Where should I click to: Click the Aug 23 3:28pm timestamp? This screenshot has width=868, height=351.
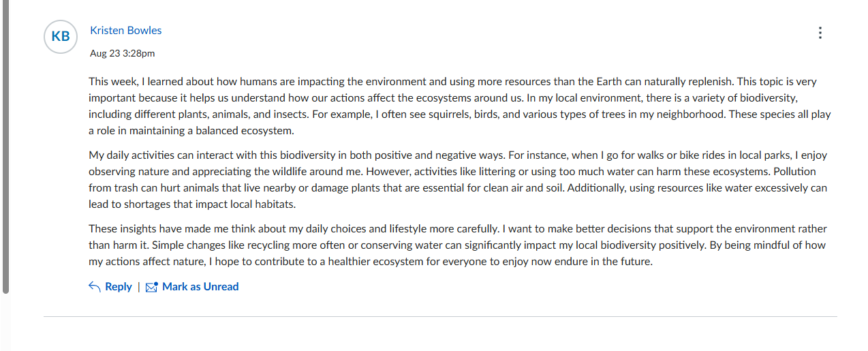pyautogui.click(x=123, y=53)
